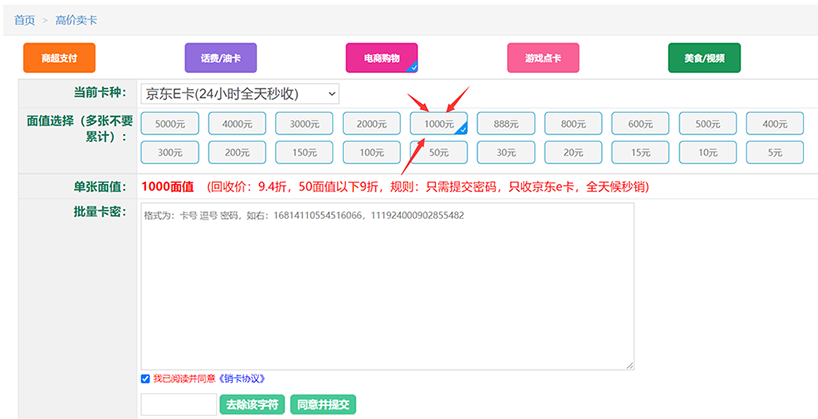Open the 电商购物 category tab

[x=381, y=58]
